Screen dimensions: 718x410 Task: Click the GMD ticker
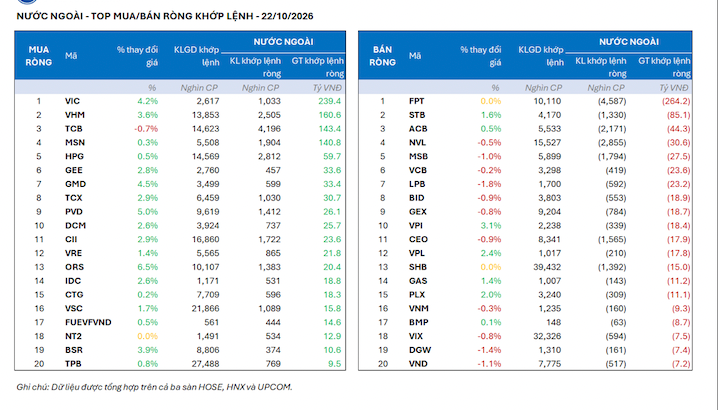pos(75,184)
